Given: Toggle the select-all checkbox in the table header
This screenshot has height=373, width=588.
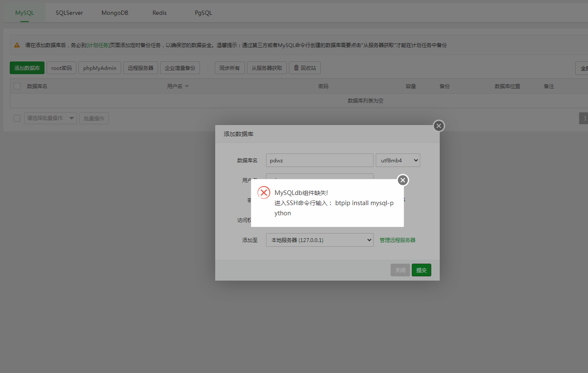Looking at the screenshot, I should [17, 86].
